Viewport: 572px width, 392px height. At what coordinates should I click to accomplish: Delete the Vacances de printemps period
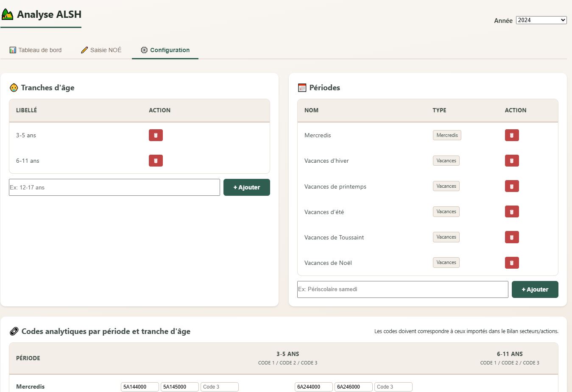pos(512,186)
